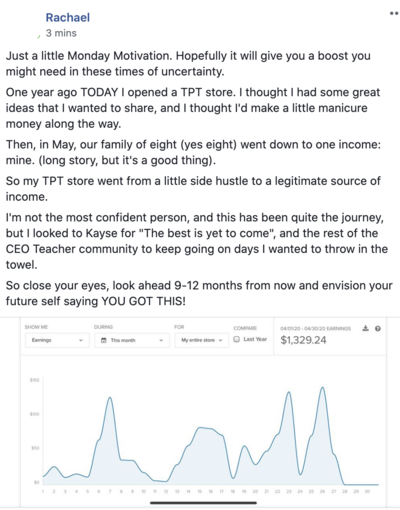This screenshot has width=400, height=510.
Task: Open the help question mark icon
Action: [378, 329]
